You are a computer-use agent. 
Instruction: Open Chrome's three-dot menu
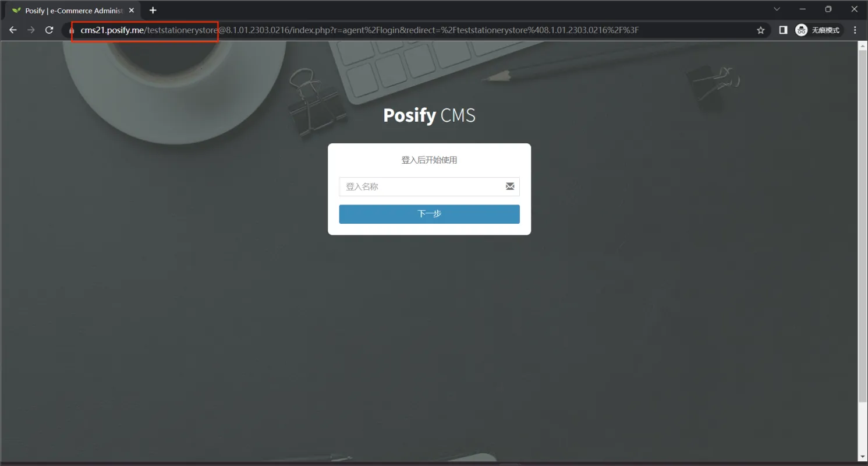pyautogui.click(x=855, y=30)
